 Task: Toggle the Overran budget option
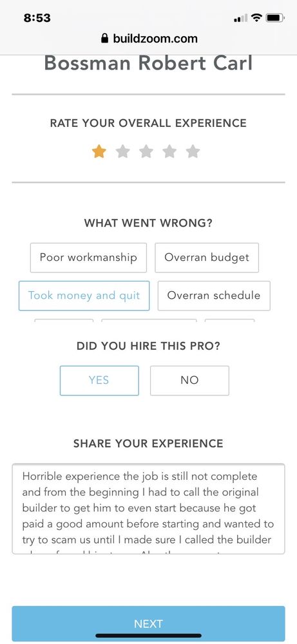[207, 258]
